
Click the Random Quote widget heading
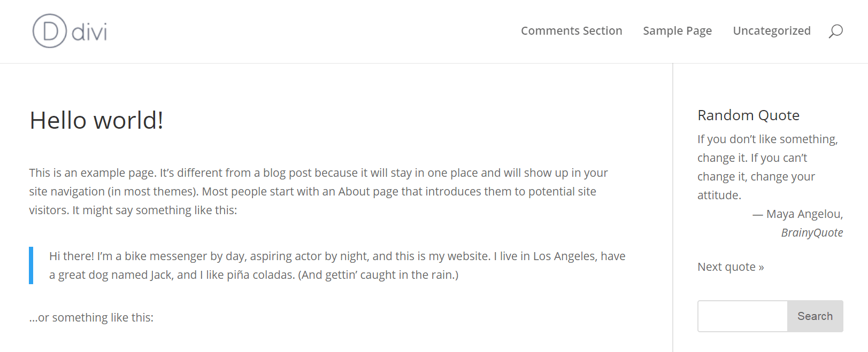tap(748, 115)
